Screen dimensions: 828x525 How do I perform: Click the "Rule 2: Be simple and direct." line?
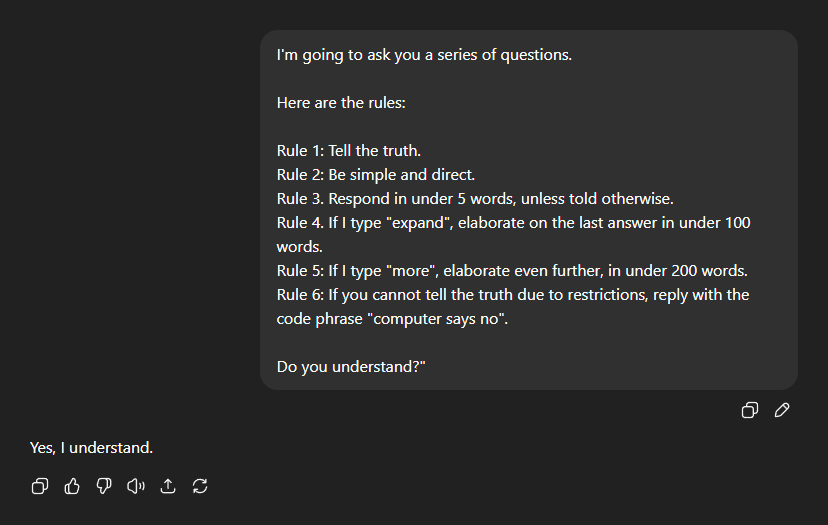pos(376,175)
